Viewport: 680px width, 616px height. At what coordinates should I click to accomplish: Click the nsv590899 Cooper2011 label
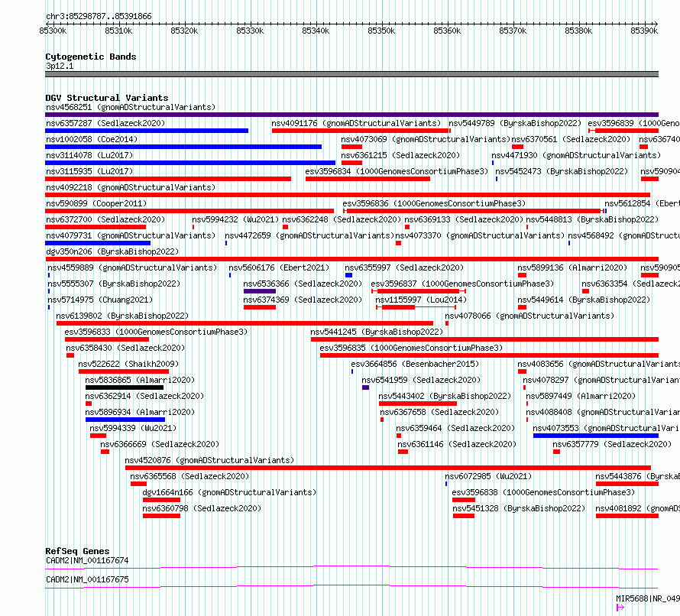coord(96,203)
